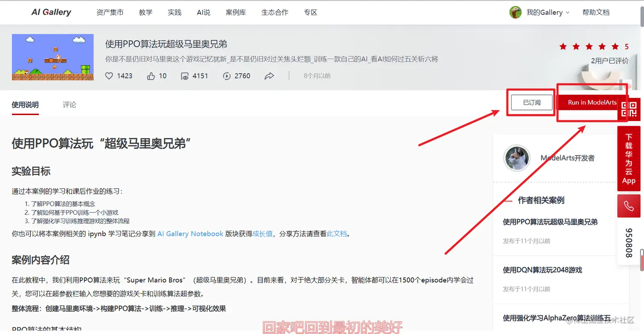Click the thumbs-up like icon showing 10

151,76
